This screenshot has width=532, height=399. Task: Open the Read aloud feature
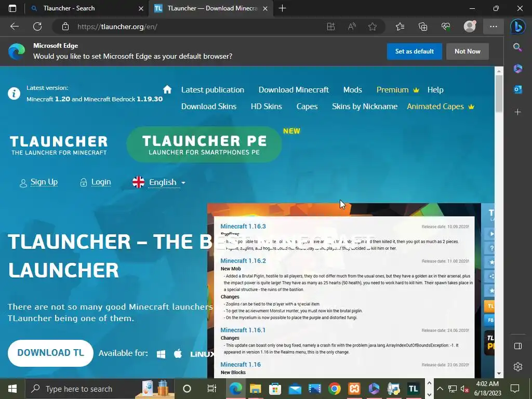point(352,26)
